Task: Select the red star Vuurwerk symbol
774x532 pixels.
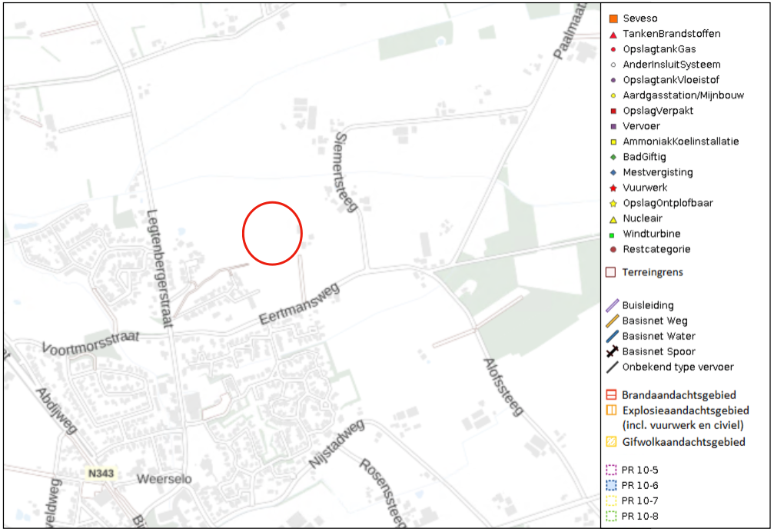Action: pos(613,188)
